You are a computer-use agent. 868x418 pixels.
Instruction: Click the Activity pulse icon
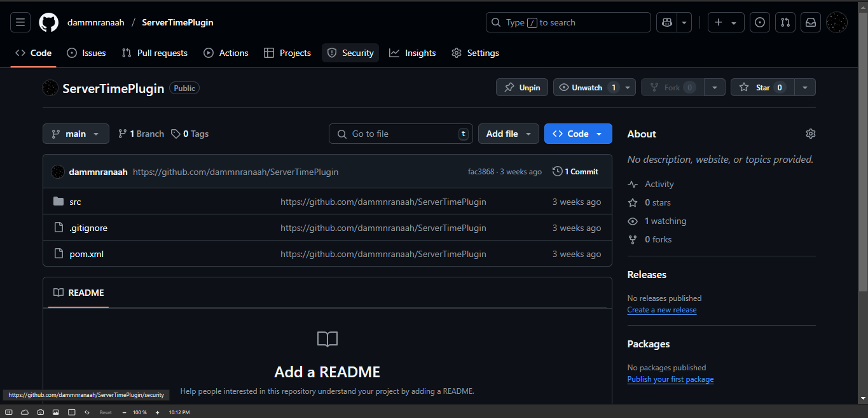(x=632, y=184)
